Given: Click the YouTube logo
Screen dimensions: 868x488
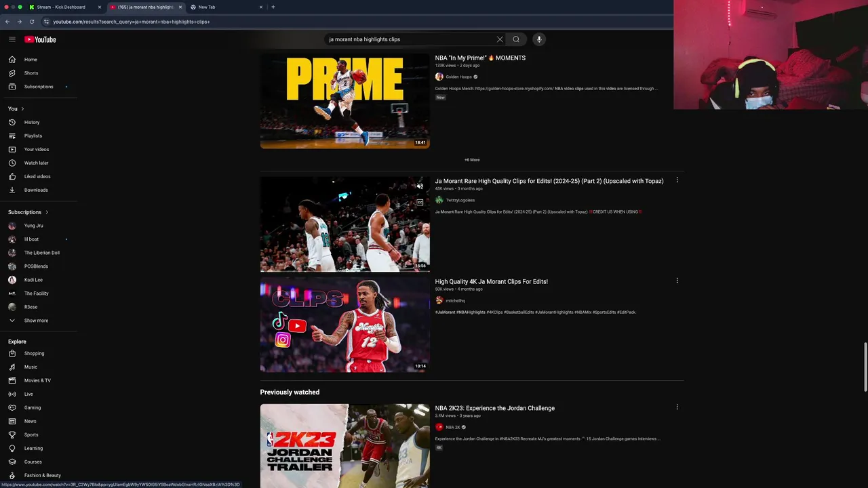Looking at the screenshot, I should (40, 39).
